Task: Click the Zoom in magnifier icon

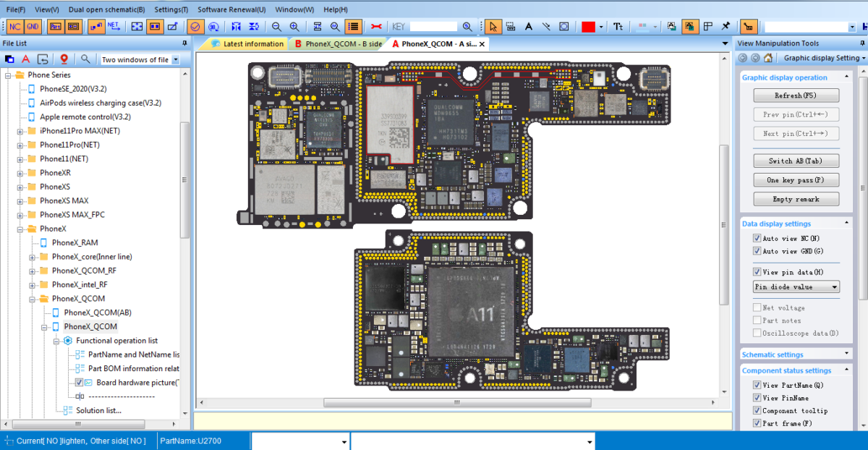Action: point(295,26)
